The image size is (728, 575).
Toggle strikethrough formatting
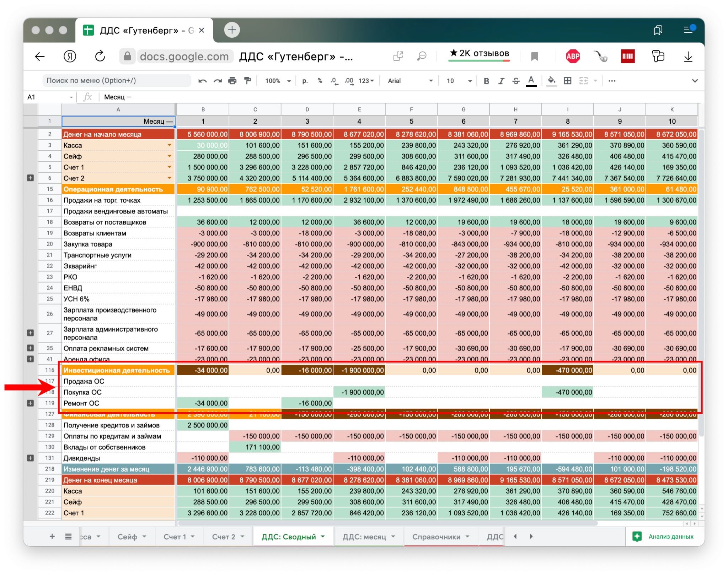coord(516,81)
